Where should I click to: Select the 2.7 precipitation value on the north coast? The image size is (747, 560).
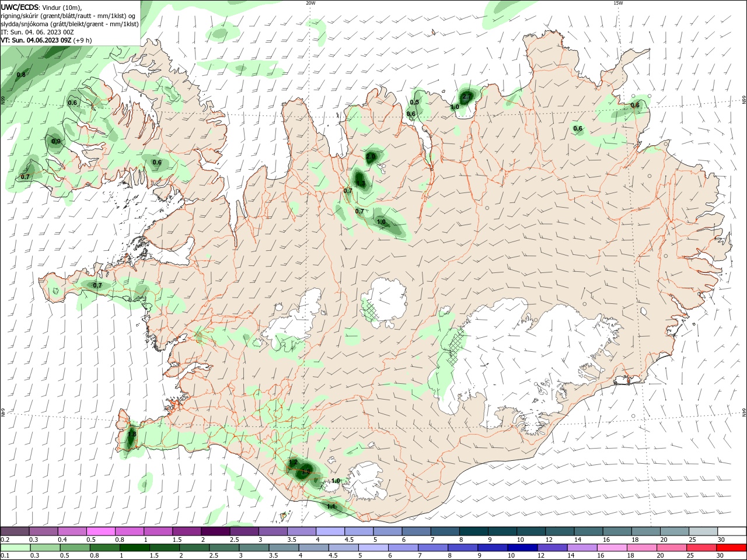[467, 96]
